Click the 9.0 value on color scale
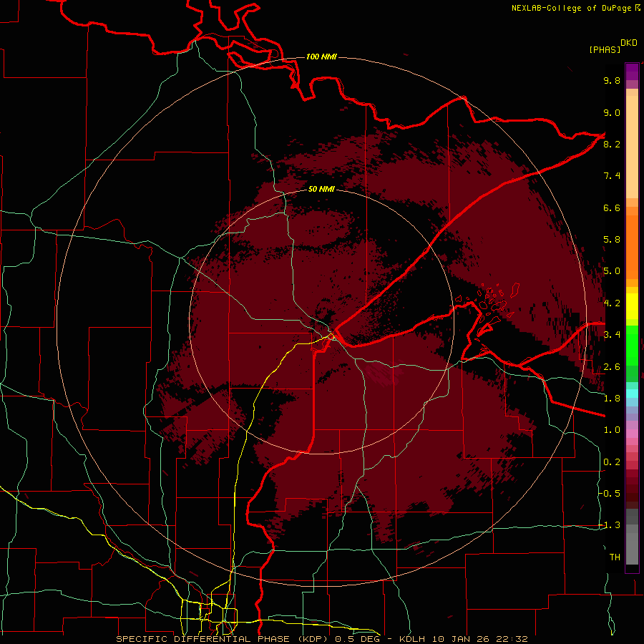Viewport: 644px width, 644px height. point(612,112)
